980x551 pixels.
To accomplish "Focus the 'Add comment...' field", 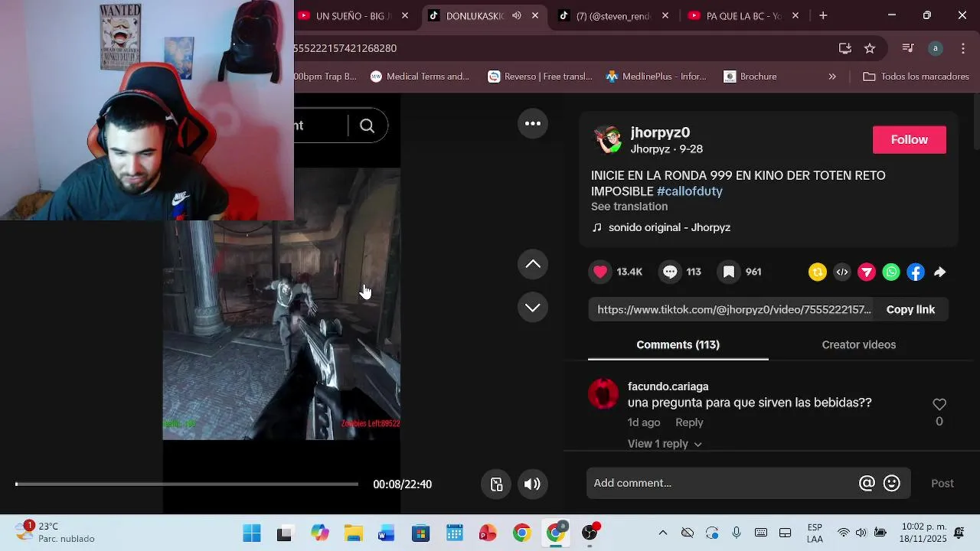I will [x=724, y=483].
